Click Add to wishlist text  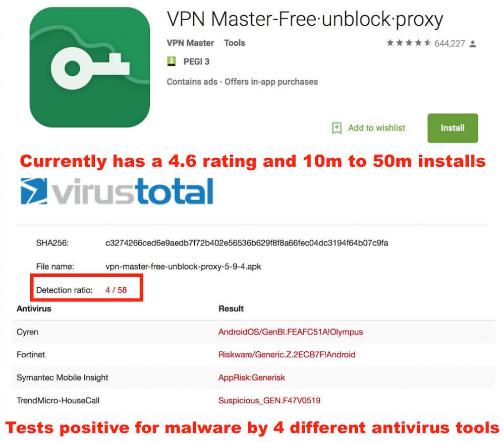tap(376, 128)
